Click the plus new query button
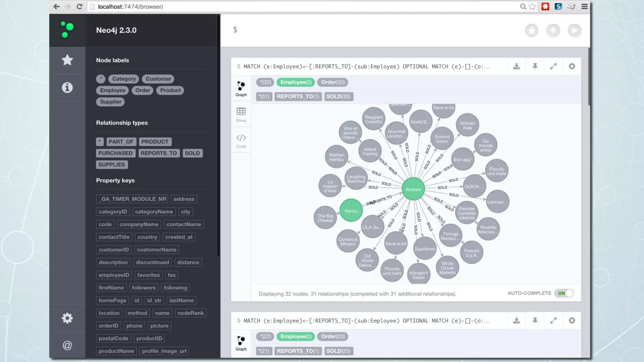 (553, 30)
